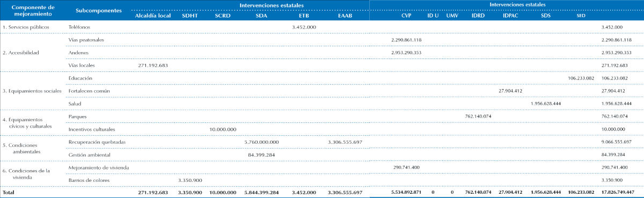Click the Educación SED value 106.233.082

click(x=581, y=78)
